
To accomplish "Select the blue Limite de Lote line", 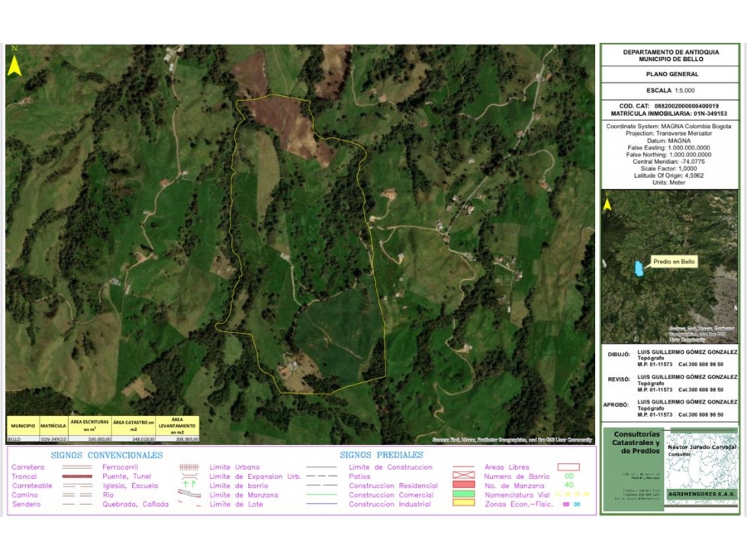I will click(x=321, y=504).
